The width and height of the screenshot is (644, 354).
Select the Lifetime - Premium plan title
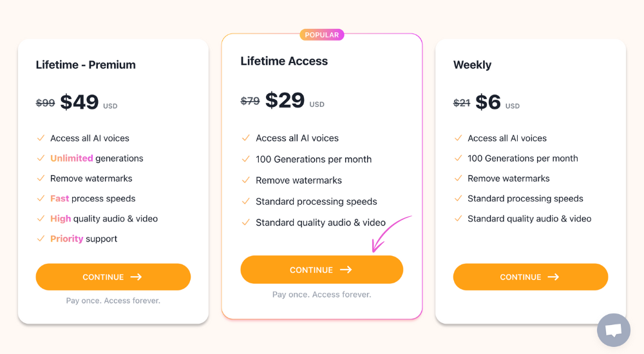point(86,65)
